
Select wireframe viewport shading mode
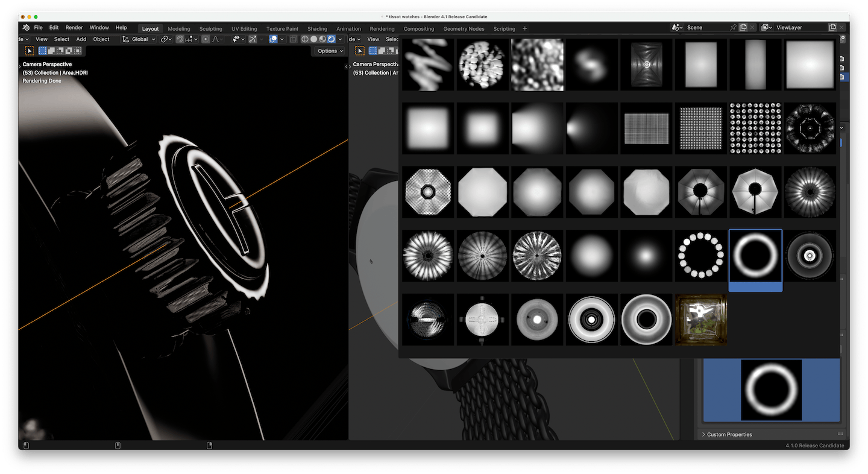coord(305,39)
